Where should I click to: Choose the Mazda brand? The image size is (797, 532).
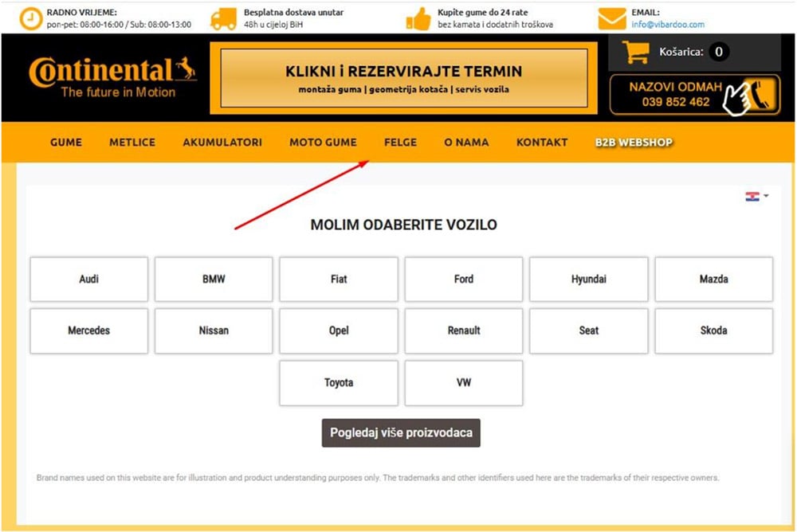pyautogui.click(x=713, y=279)
